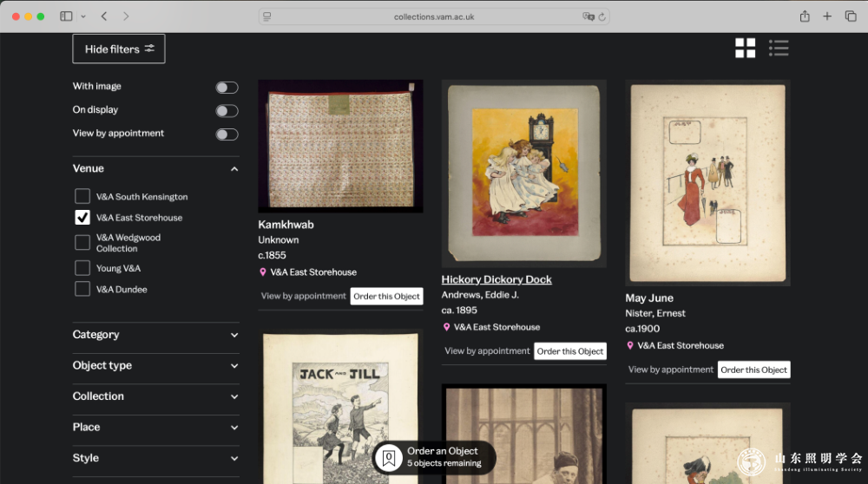
Task: Uncheck V&A East Storehouse venue
Action: 82,218
